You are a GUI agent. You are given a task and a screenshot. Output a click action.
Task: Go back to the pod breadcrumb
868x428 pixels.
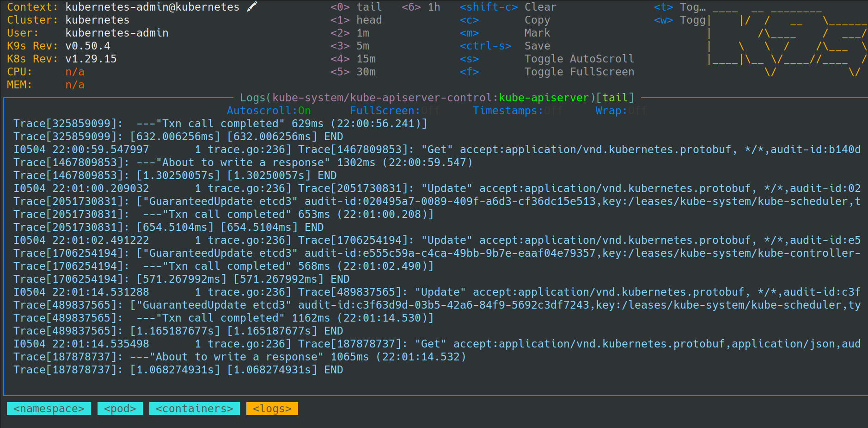click(x=120, y=409)
